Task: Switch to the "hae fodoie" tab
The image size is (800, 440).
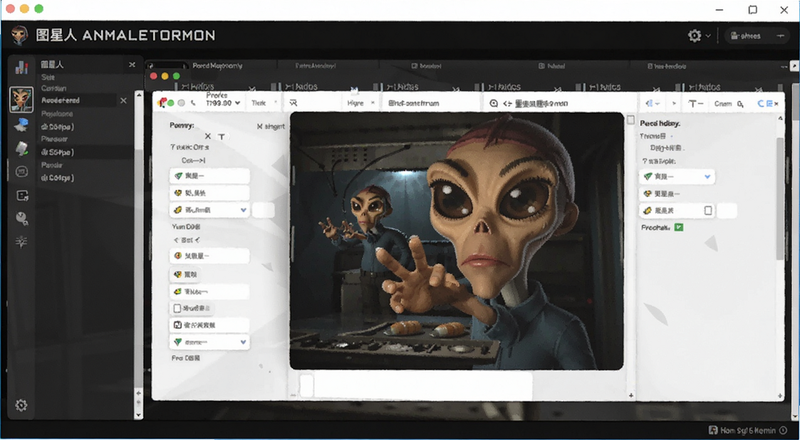Action: click(667, 66)
